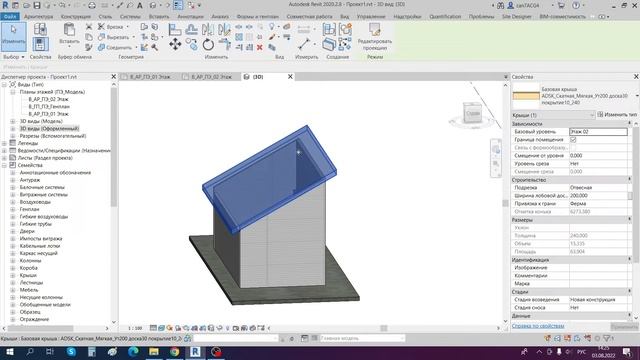Toggle Thin Lines in quick access toolbar

(x=178, y=5)
